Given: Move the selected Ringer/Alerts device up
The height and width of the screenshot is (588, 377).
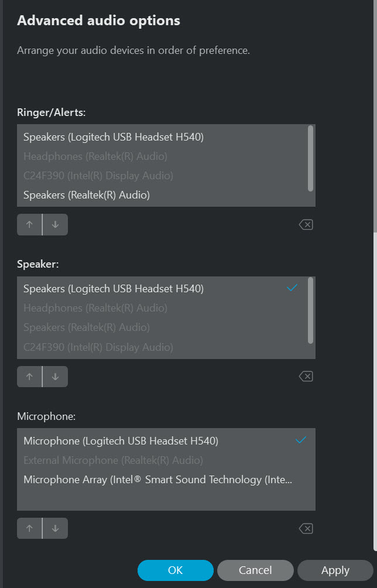Looking at the screenshot, I should click(29, 224).
